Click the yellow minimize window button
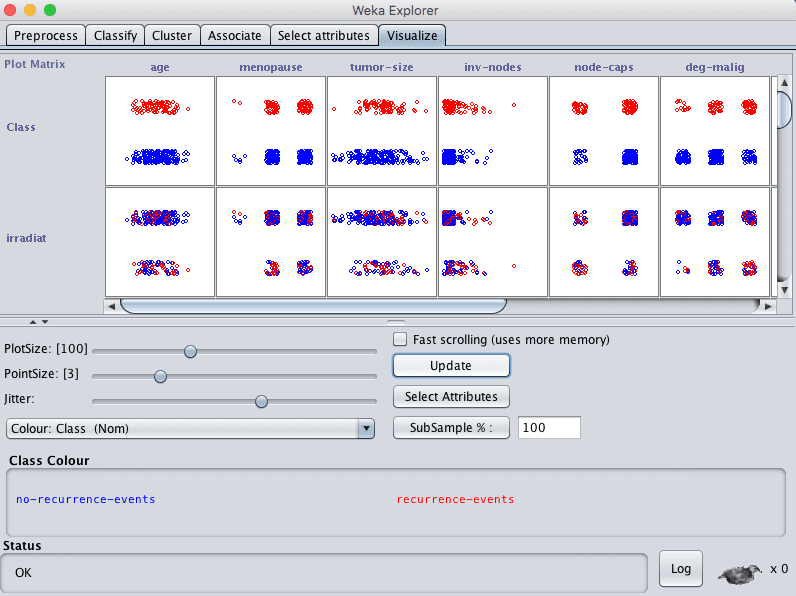The width and height of the screenshot is (796, 596). click(x=30, y=10)
